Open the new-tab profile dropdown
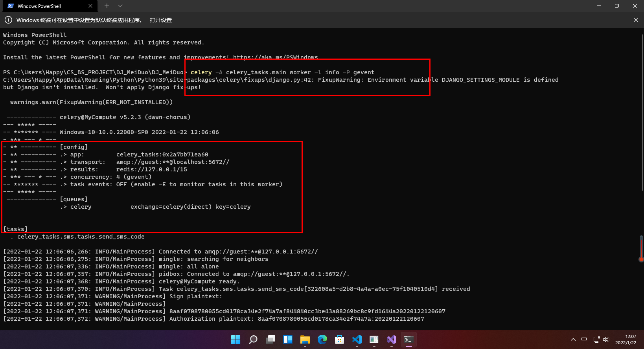This screenshot has height=349, width=644. point(120,6)
